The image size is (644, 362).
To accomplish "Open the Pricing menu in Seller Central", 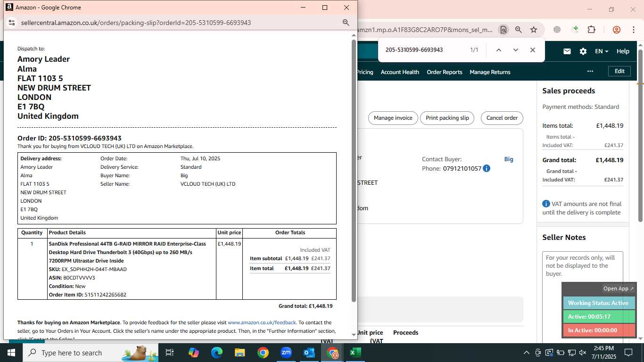I will 365,72.
